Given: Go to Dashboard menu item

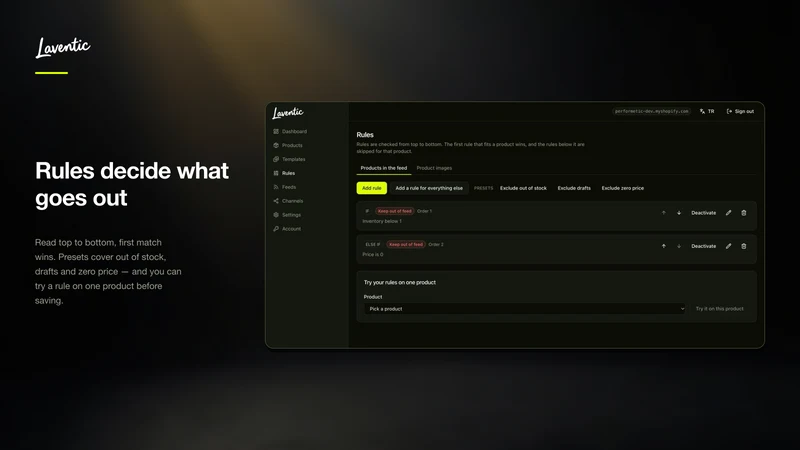Looking at the screenshot, I should coord(294,131).
